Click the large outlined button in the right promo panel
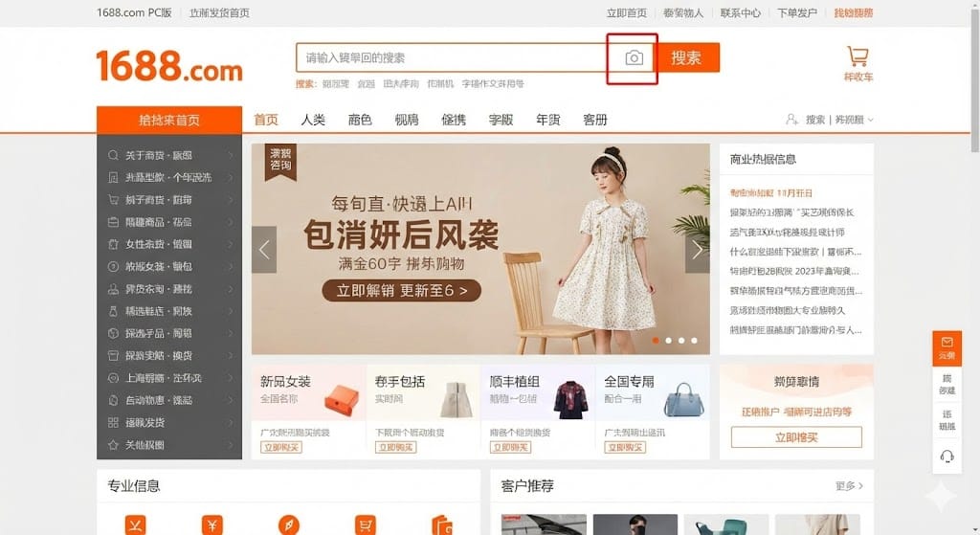This screenshot has width=980, height=535. coord(796,437)
